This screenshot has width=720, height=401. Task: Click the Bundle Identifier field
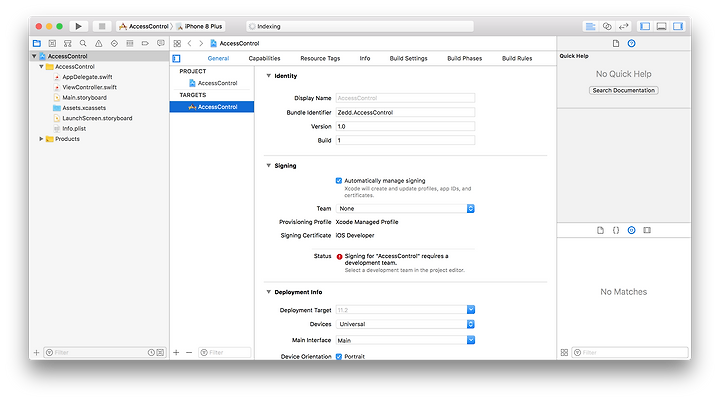pyautogui.click(x=405, y=112)
